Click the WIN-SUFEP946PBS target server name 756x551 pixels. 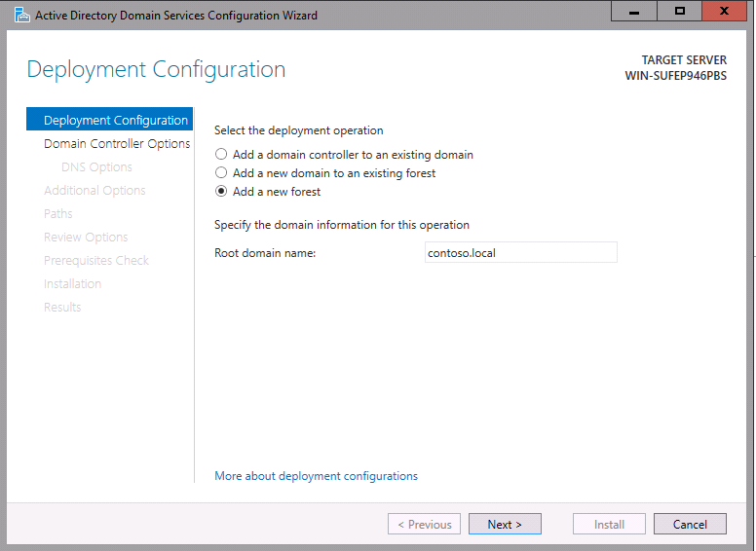pyautogui.click(x=675, y=76)
